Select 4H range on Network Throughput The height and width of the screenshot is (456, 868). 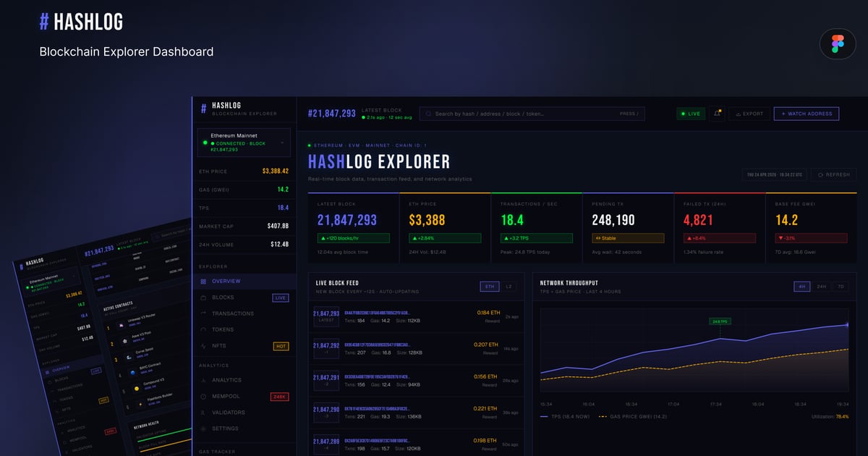pyautogui.click(x=802, y=287)
